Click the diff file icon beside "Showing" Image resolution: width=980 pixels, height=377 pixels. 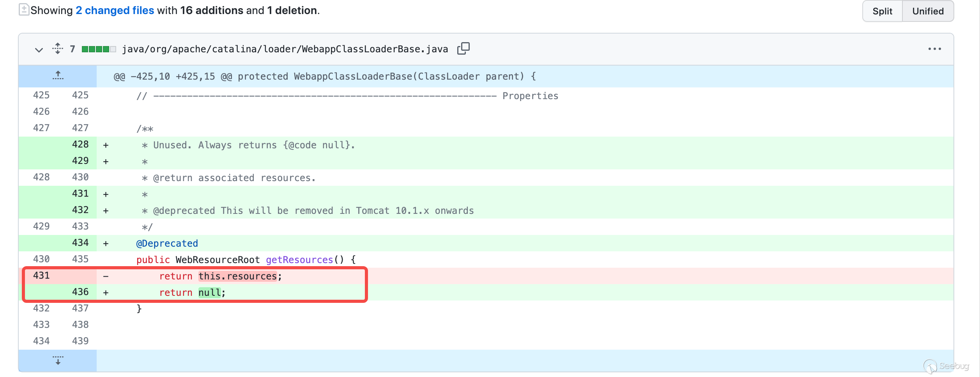click(x=23, y=10)
